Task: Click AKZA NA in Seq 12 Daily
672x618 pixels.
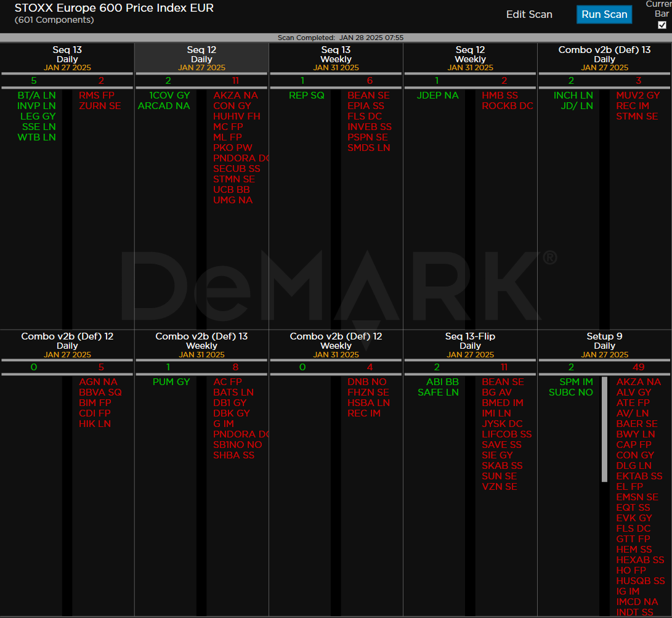Action: tap(236, 96)
